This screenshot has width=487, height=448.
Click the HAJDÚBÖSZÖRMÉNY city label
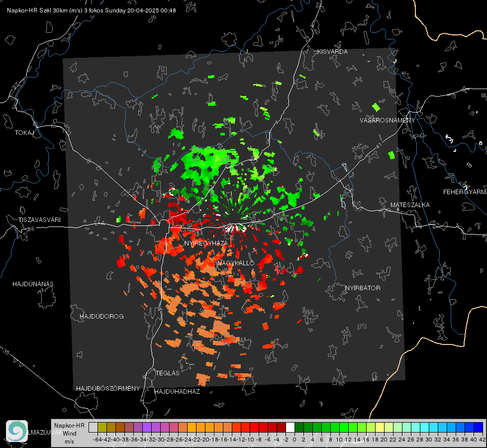pyautogui.click(x=108, y=389)
